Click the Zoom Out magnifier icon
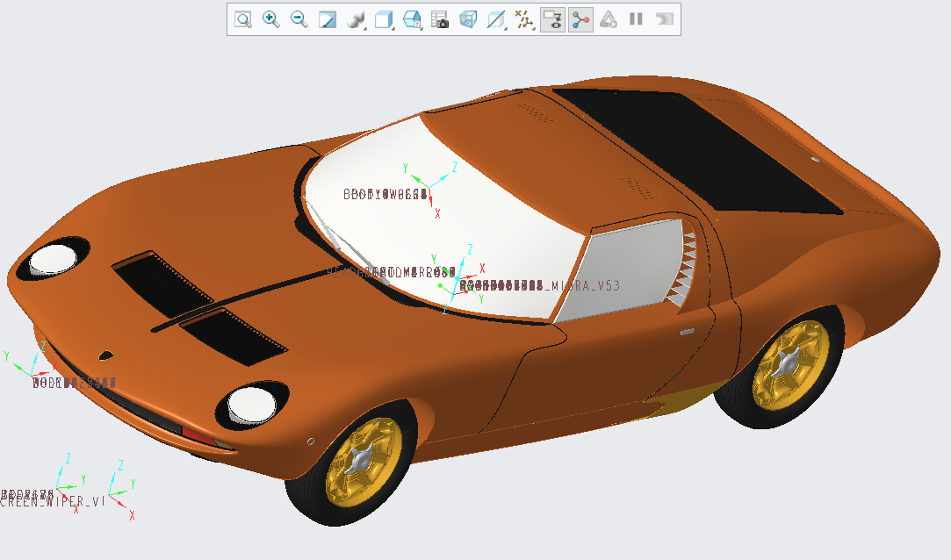 coord(299,19)
